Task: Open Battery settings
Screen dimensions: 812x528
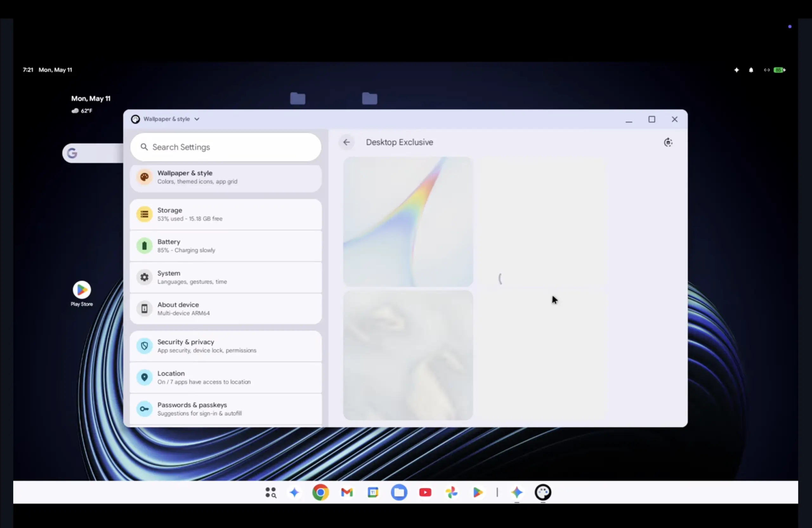Action: click(x=226, y=245)
